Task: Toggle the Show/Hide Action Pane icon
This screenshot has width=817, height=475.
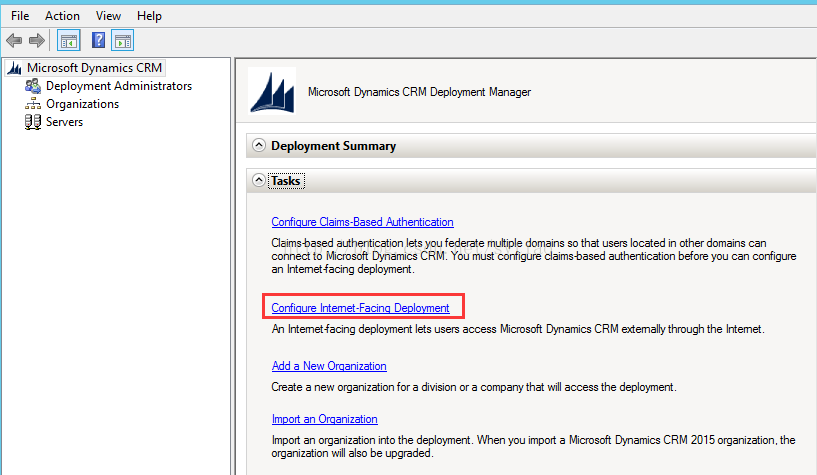Action: tap(123, 41)
